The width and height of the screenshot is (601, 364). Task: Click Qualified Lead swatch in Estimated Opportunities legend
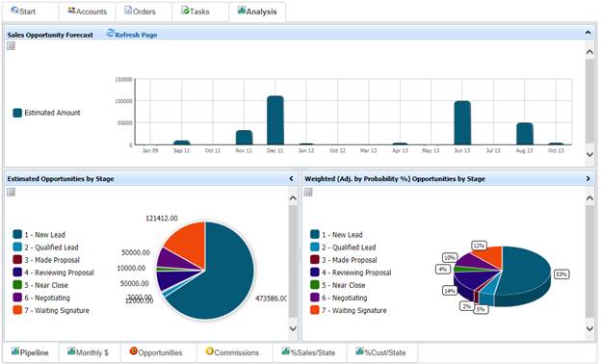(17, 247)
